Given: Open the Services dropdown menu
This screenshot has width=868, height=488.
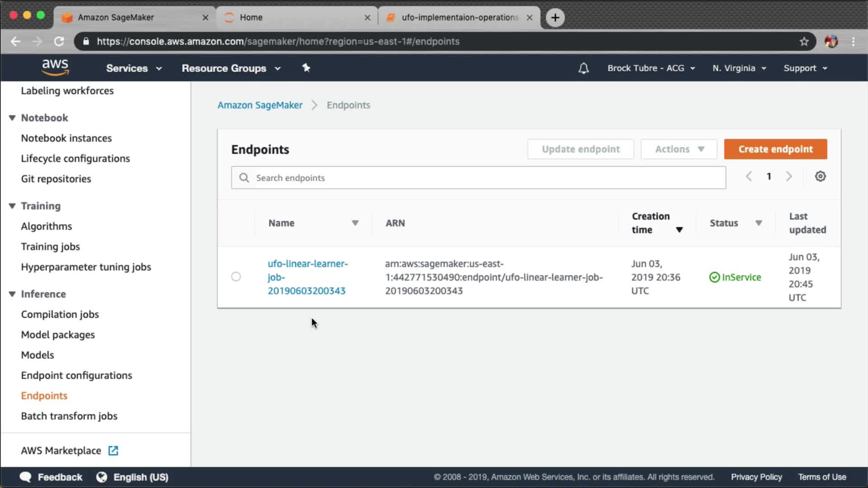Looking at the screenshot, I should pyautogui.click(x=133, y=68).
